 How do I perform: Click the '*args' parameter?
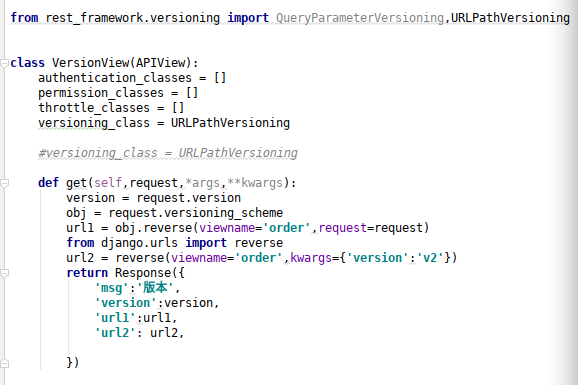202,183
